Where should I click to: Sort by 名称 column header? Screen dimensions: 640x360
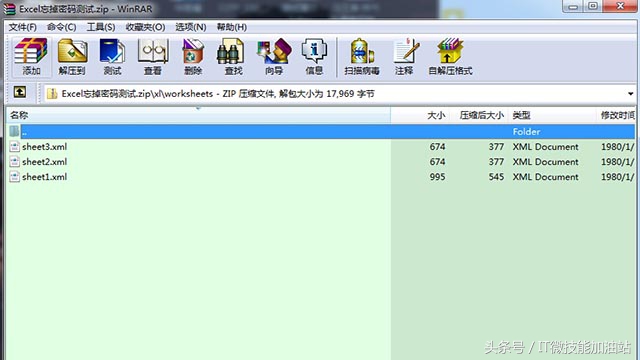pos(199,115)
